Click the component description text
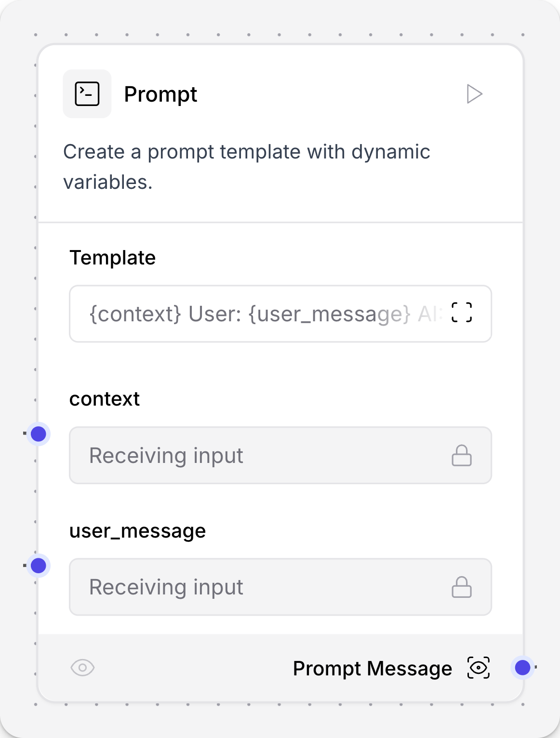 247,167
